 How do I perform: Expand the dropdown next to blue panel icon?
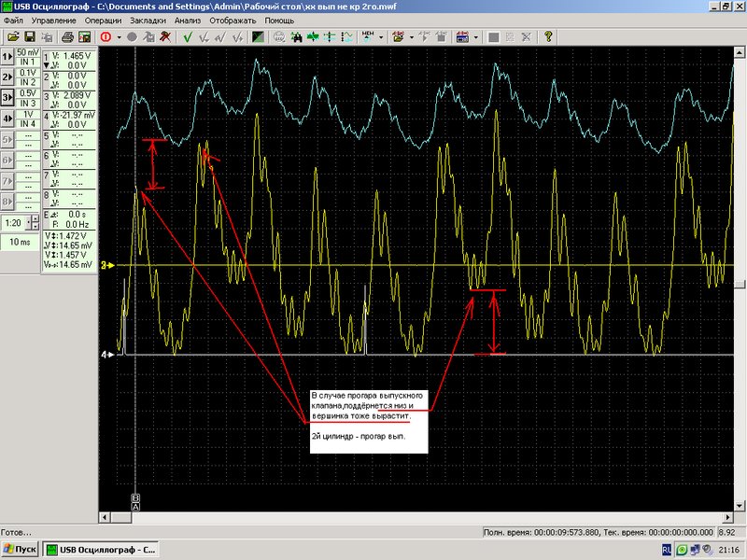tap(475, 36)
